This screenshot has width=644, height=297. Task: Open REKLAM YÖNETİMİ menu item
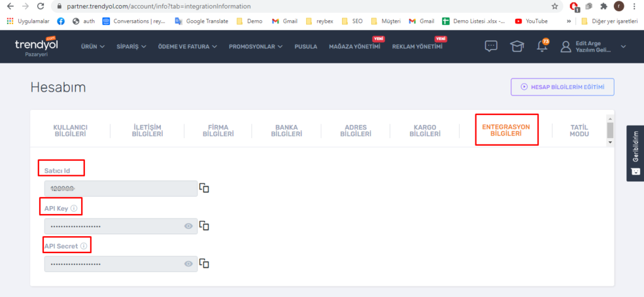[x=418, y=46]
